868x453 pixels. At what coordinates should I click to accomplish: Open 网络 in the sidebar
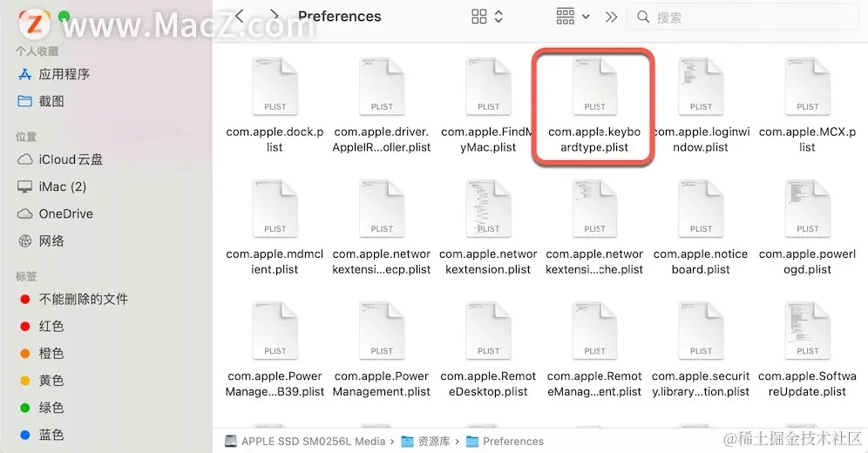42,240
